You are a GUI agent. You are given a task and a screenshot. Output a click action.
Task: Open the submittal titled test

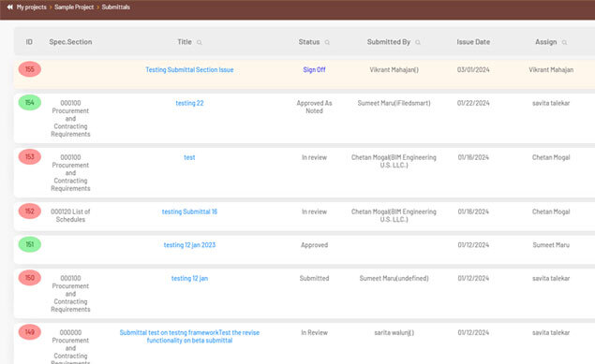(189, 157)
